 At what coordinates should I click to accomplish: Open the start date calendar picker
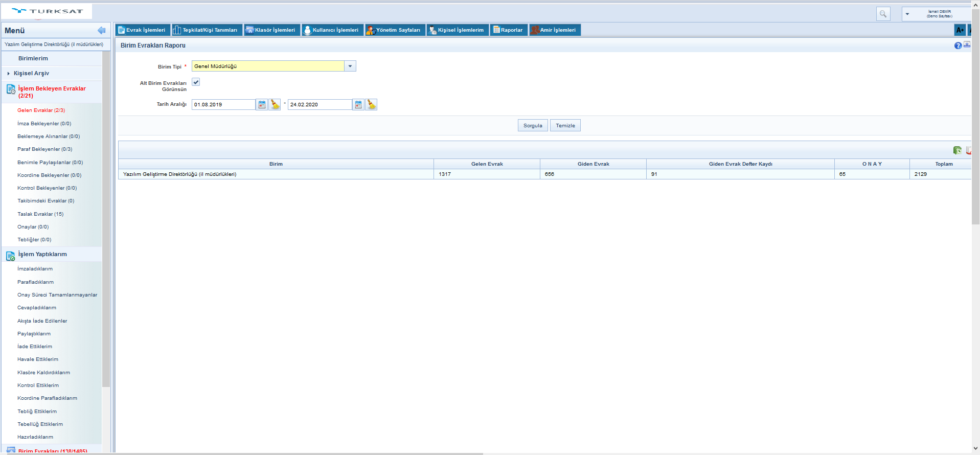point(262,105)
